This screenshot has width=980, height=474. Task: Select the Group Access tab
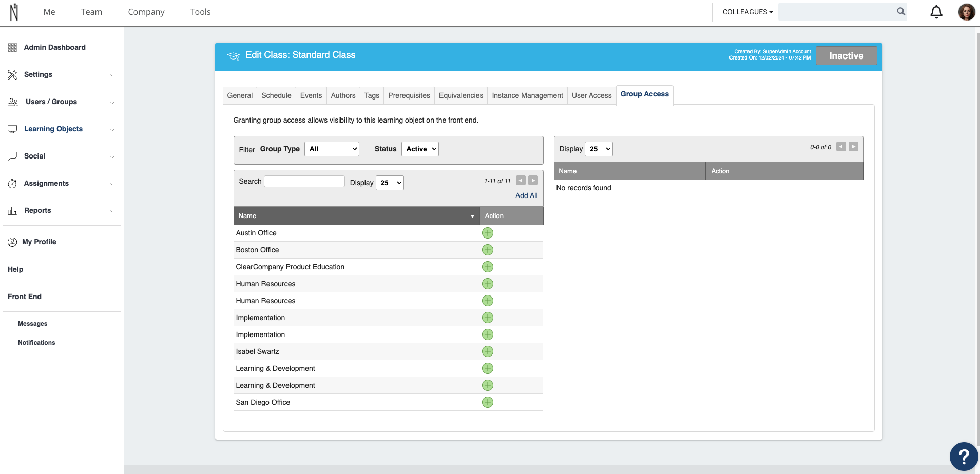pyautogui.click(x=645, y=94)
